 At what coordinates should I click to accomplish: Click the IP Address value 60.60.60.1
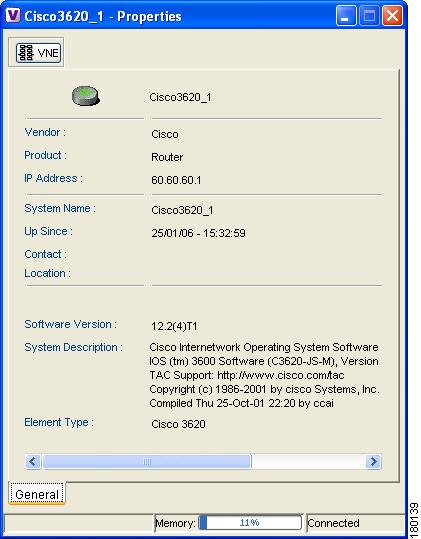coord(176,180)
